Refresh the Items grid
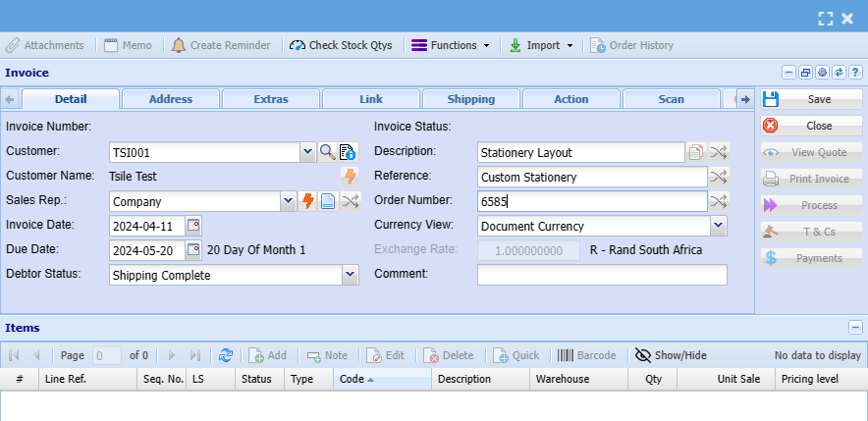 [x=226, y=355]
